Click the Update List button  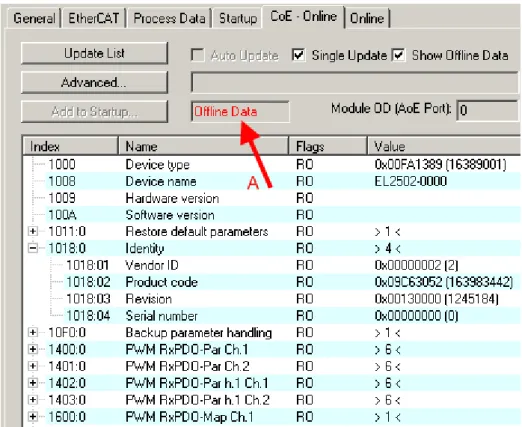pyautogui.click(x=94, y=53)
